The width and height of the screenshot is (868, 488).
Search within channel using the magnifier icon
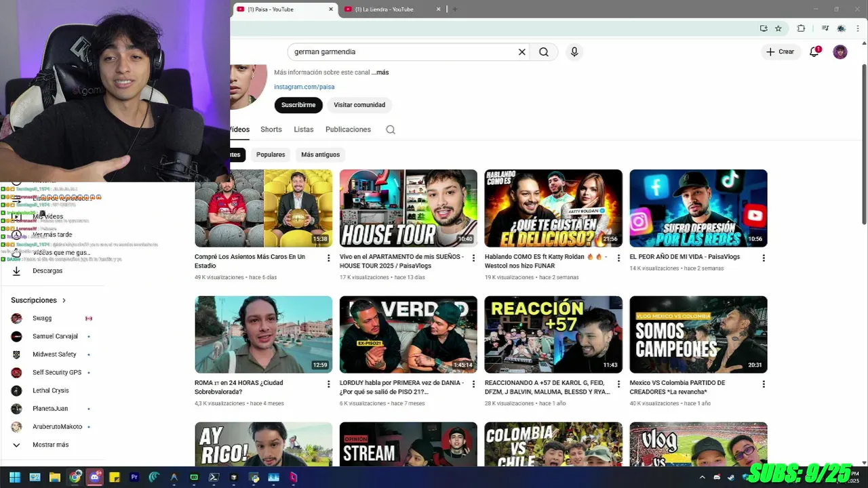click(391, 129)
